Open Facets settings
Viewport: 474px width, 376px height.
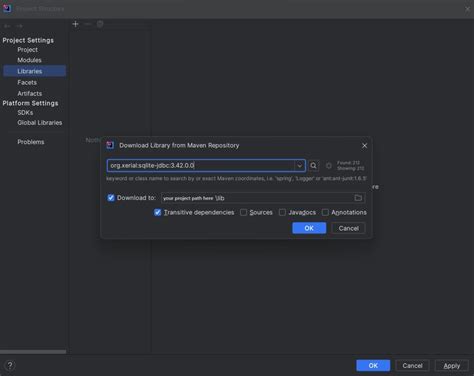(27, 82)
